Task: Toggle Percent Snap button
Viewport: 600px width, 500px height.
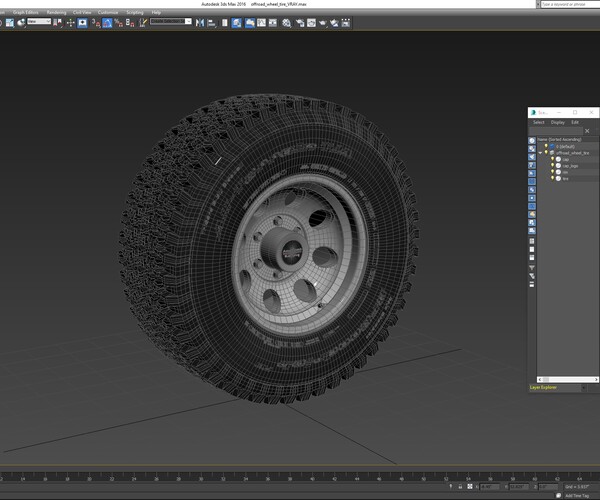Action: 119,23
